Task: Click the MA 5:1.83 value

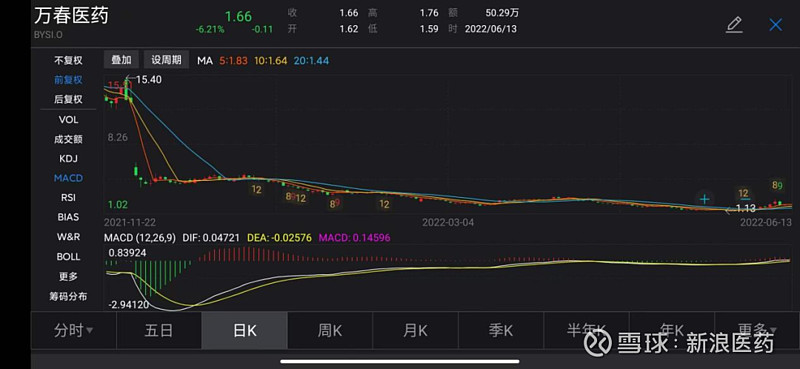Action: click(x=234, y=61)
